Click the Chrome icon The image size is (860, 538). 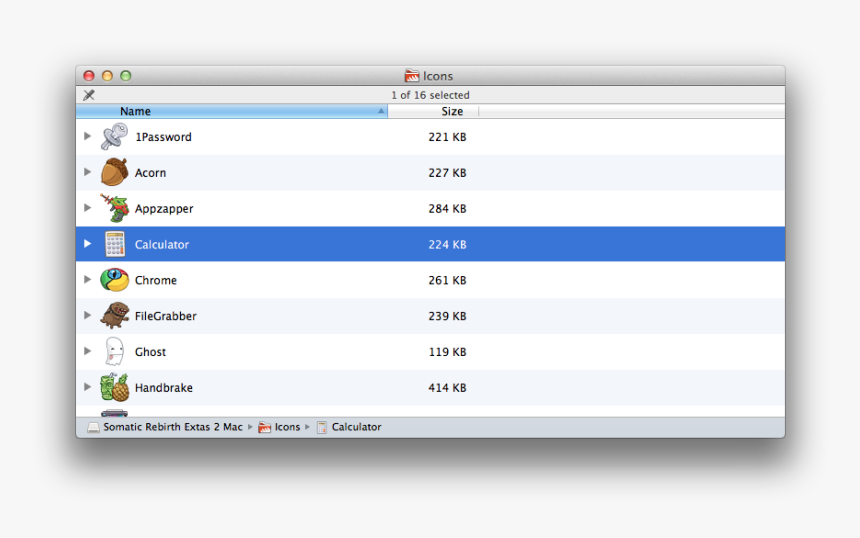coord(114,280)
